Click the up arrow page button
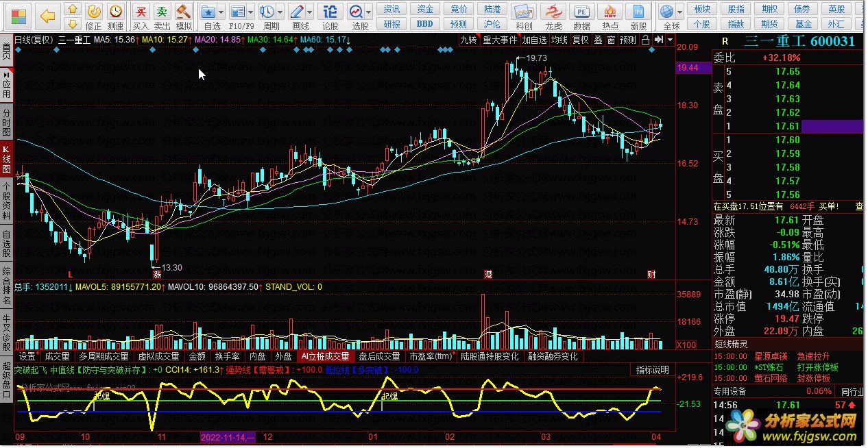This screenshot has height=448, width=868. [72, 10]
